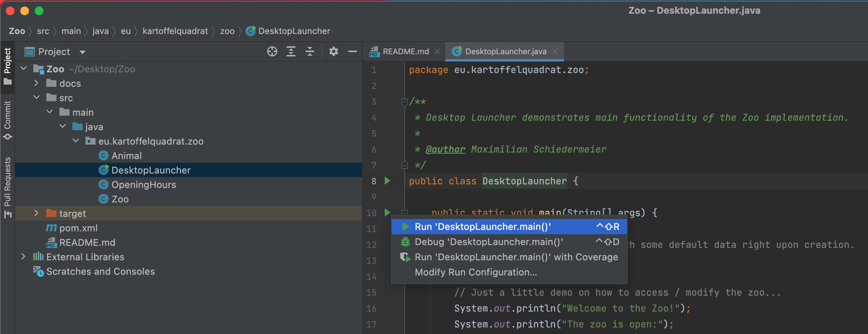The image size is (868, 334).
Task: Click the Collapse All toolbar icon
Action: pyautogui.click(x=310, y=52)
